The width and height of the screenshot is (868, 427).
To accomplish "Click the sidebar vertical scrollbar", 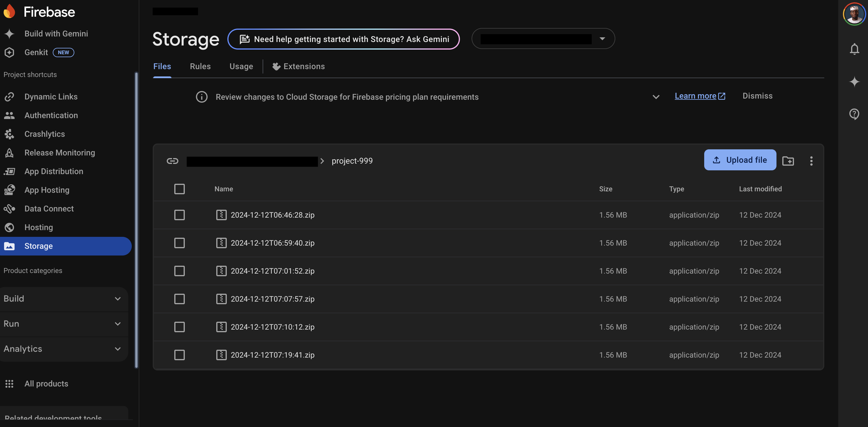I will pyautogui.click(x=136, y=220).
